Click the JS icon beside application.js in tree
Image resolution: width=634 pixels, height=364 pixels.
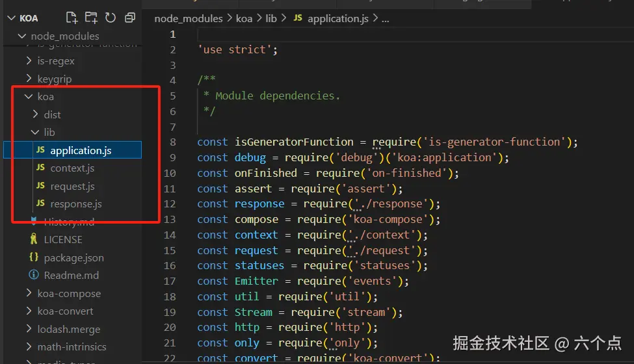40,149
